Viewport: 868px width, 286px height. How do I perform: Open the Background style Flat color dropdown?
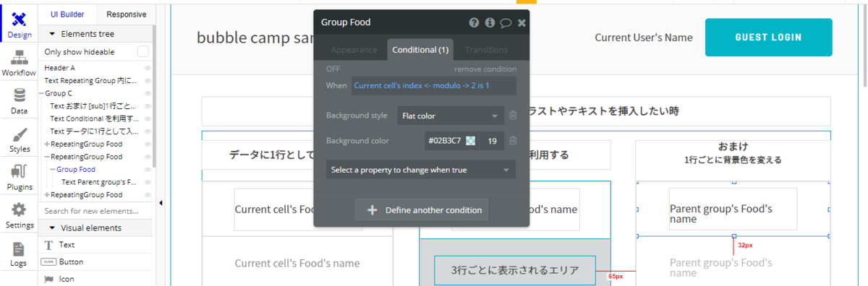[x=450, y=116]
